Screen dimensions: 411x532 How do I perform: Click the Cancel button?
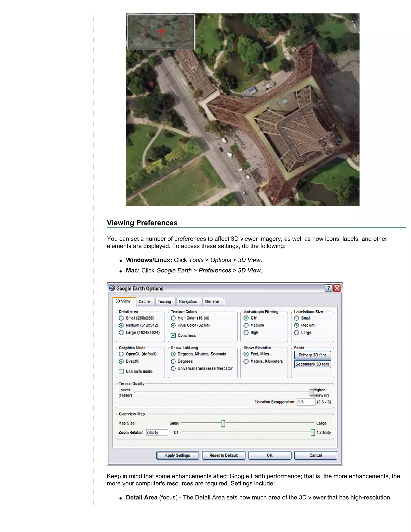point(315,455)
